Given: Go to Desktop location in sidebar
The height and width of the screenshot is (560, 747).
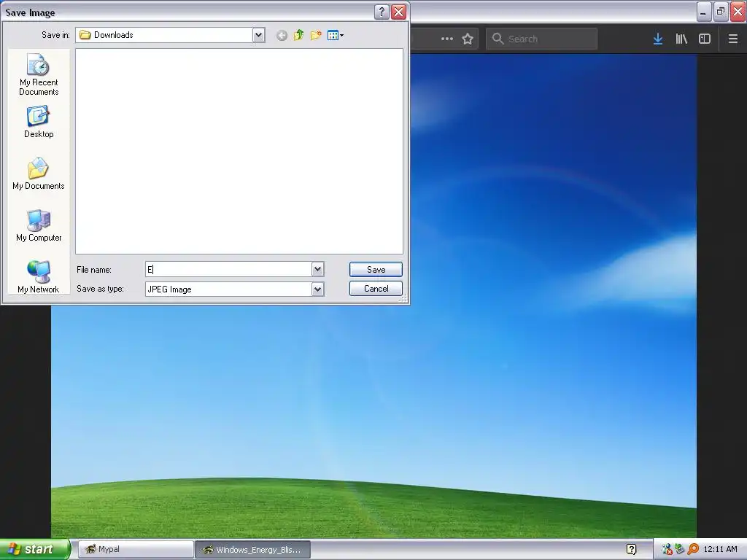Looking at the screenshot, I should point(39,122).
